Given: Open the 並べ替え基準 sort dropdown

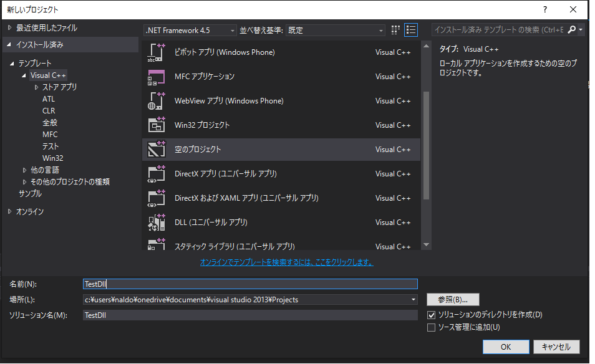Looking at the screenshot, I should pyautogui.click(x=336, y=31).
